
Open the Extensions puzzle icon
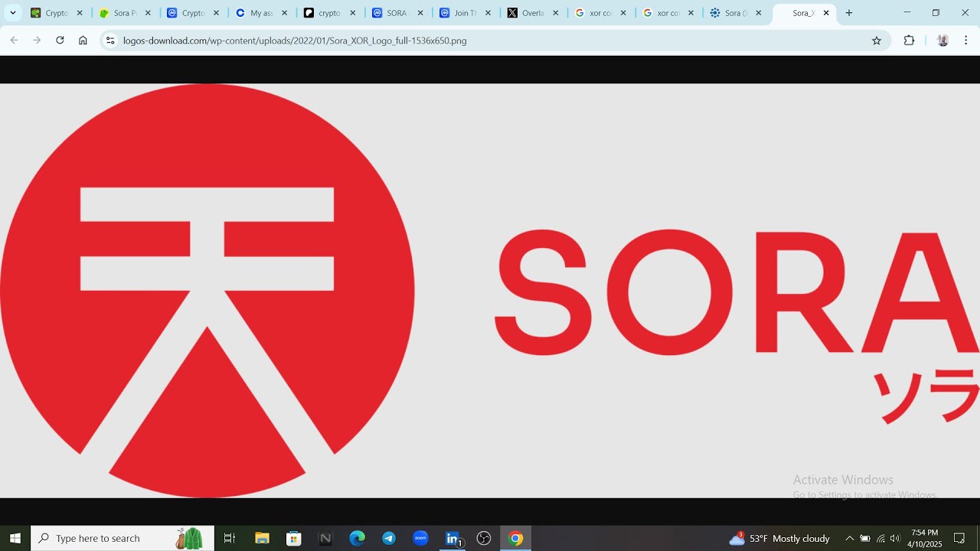909,41
